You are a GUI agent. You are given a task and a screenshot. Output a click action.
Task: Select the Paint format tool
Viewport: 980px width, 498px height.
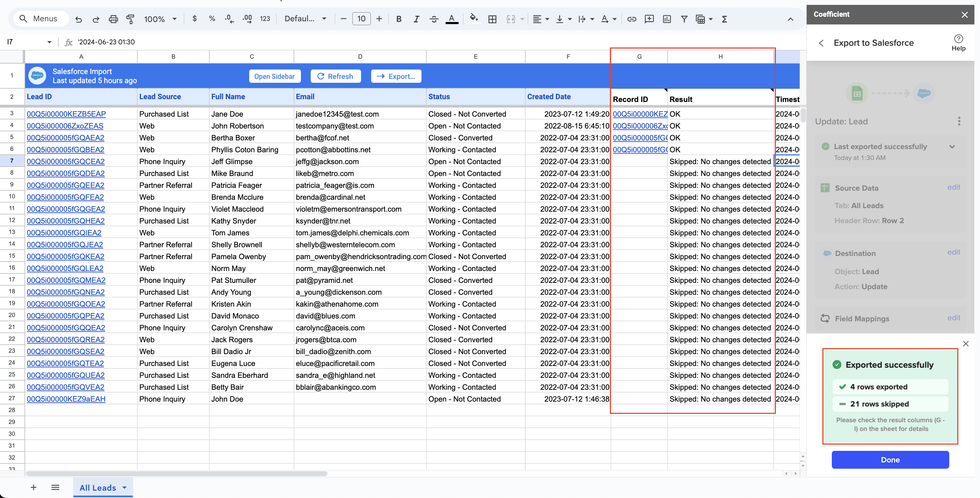pyautogui.click(x=130, y=19)
